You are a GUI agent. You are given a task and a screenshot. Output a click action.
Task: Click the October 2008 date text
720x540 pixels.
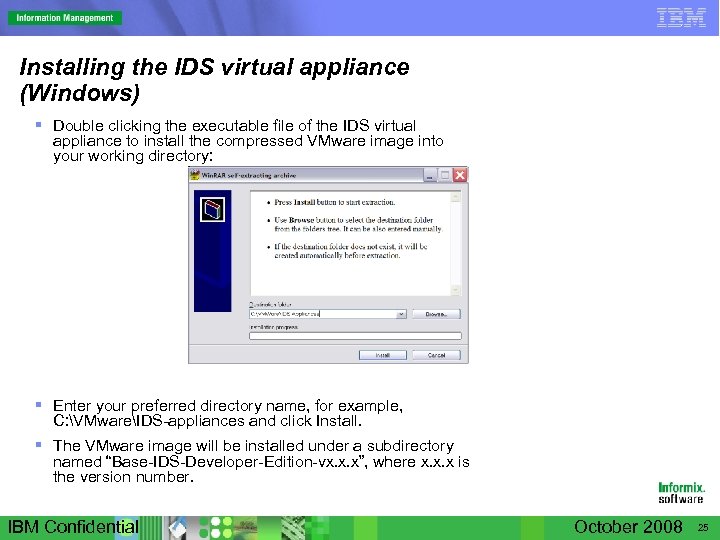click(628, 527)
